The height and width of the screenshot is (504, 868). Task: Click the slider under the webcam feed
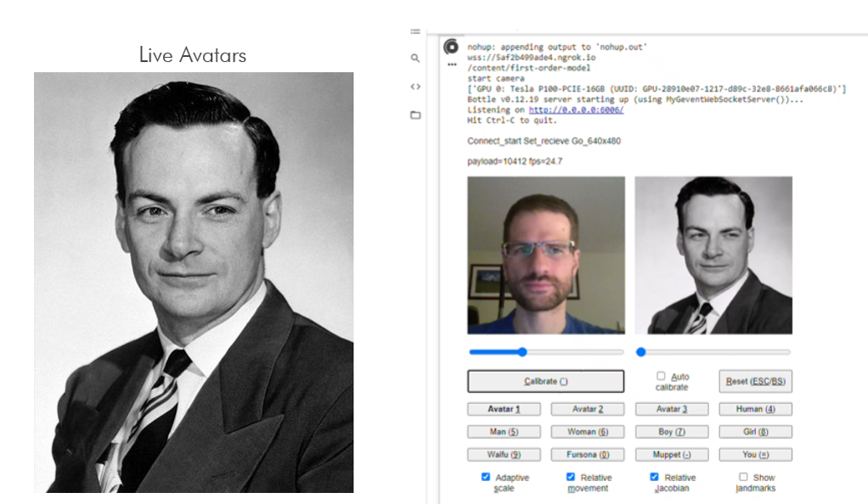click(x=545, y=352)
